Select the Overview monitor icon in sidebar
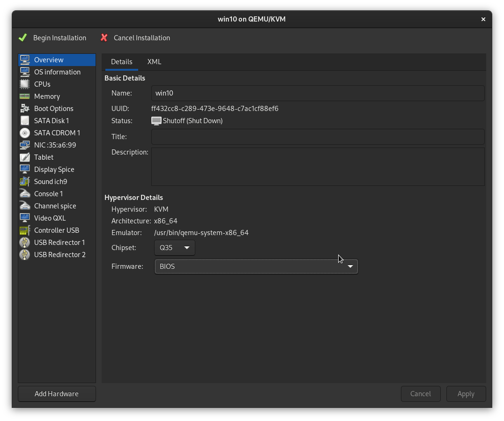 25,60
